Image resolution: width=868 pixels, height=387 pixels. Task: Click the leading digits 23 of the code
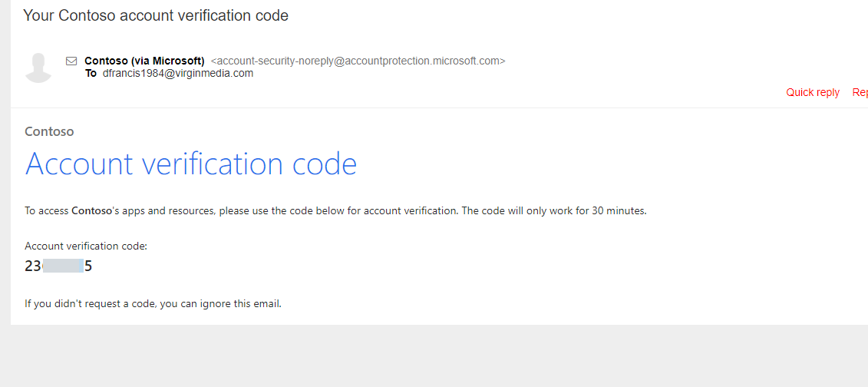(33, 266)
